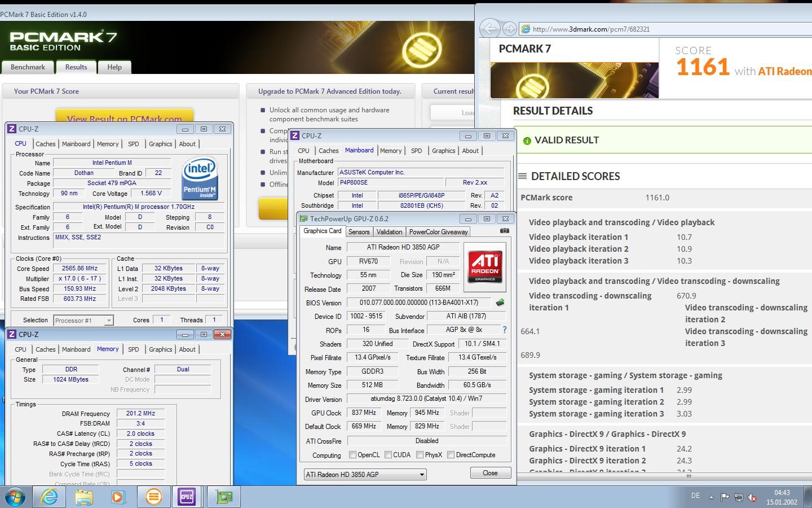
Task: Click the network tray icon
Action: pos(738,497)
